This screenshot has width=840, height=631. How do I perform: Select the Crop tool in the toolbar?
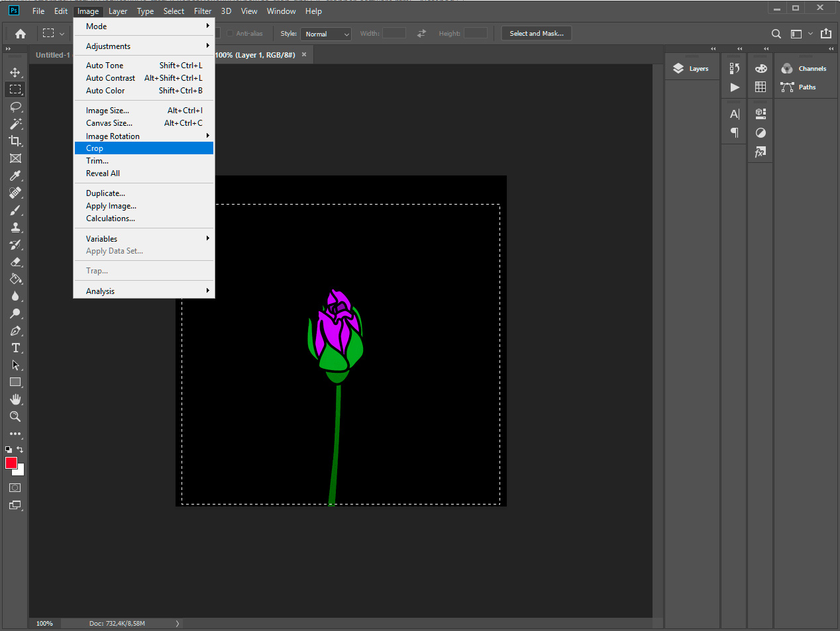click(15, 141)
